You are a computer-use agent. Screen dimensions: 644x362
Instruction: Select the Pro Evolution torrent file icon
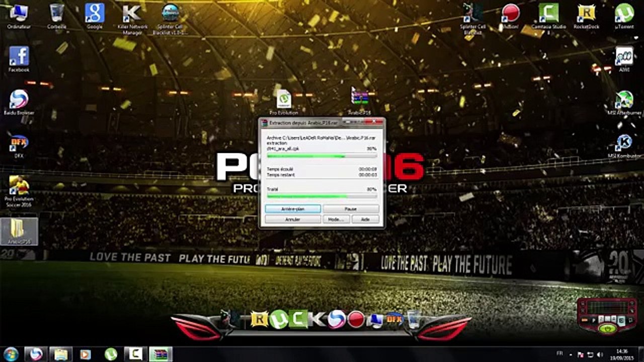pos(284,102)
